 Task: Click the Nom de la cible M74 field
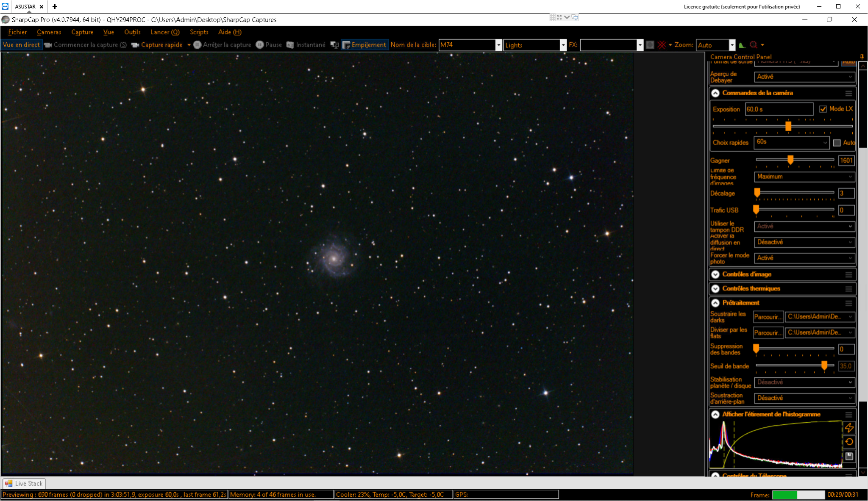pyautogui.click(x=467, y=45)
